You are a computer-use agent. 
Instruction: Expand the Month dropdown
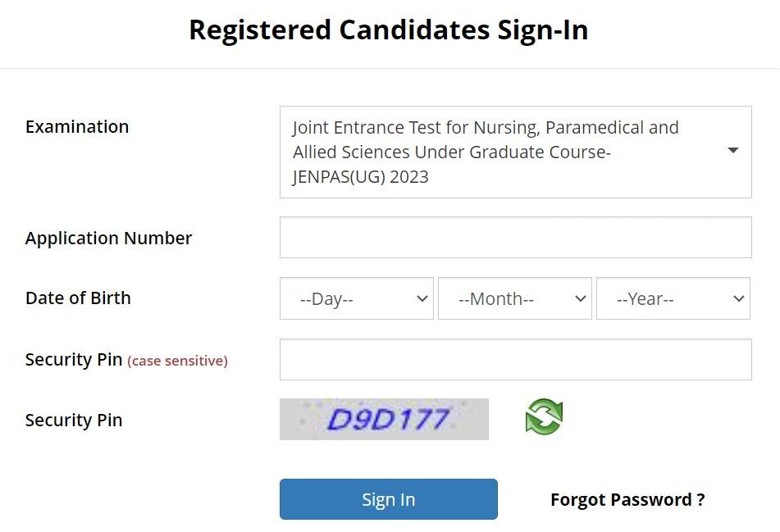514,298
